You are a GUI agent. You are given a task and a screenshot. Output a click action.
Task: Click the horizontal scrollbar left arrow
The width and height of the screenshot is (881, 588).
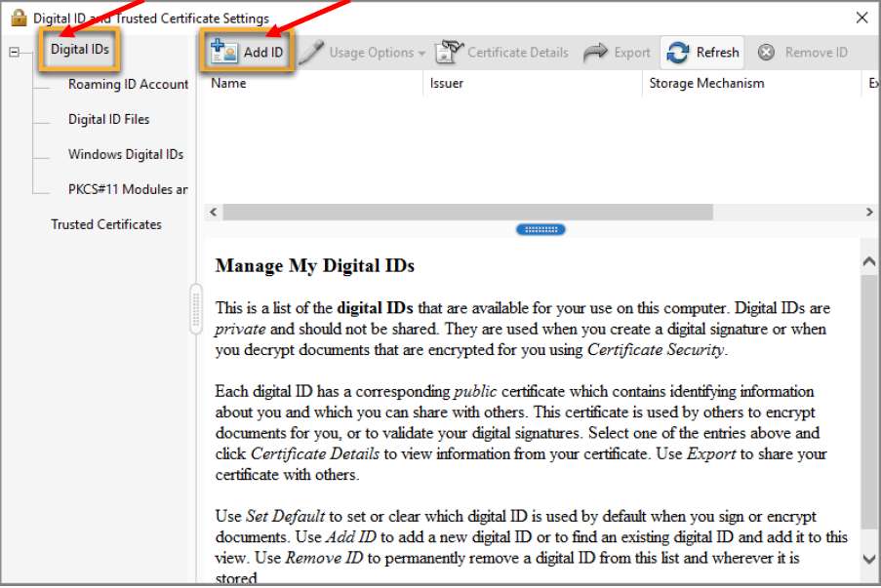click(213, 212)
